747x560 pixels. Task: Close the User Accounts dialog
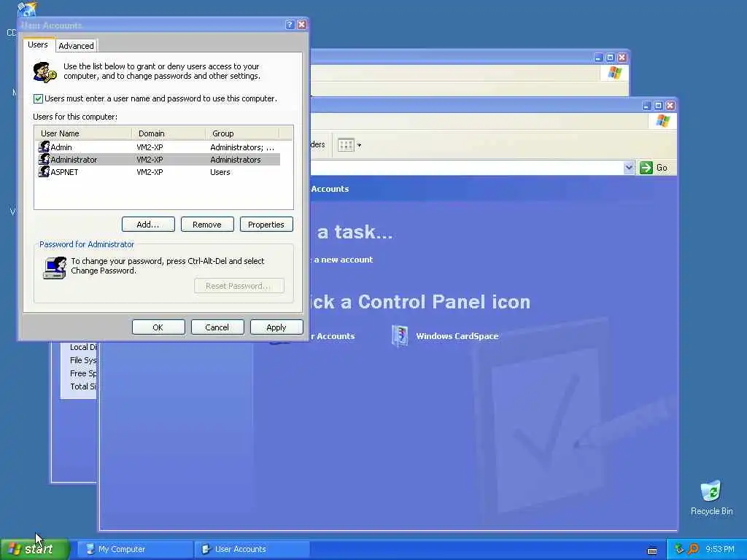click(x=301, y=25)
